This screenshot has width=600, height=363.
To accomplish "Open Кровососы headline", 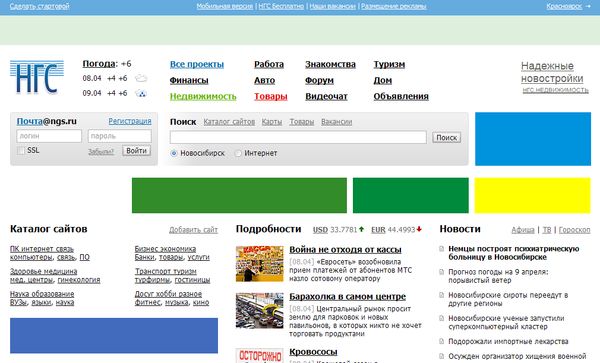I will click(313, 352).
